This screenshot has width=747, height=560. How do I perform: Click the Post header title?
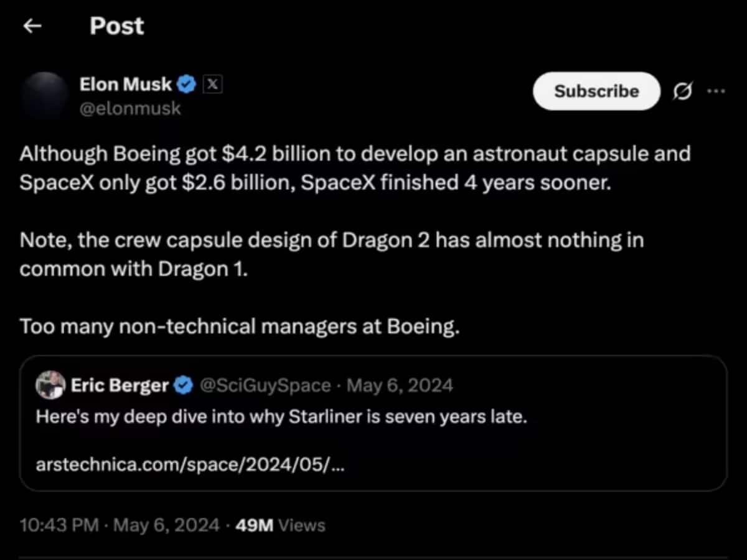click(116, 26)
